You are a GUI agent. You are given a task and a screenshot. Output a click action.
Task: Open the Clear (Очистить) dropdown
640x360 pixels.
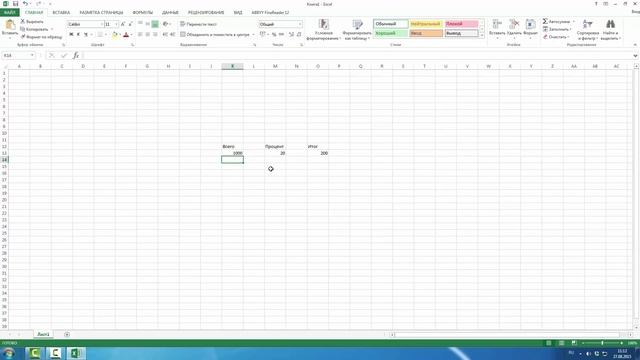click(556, 37)
